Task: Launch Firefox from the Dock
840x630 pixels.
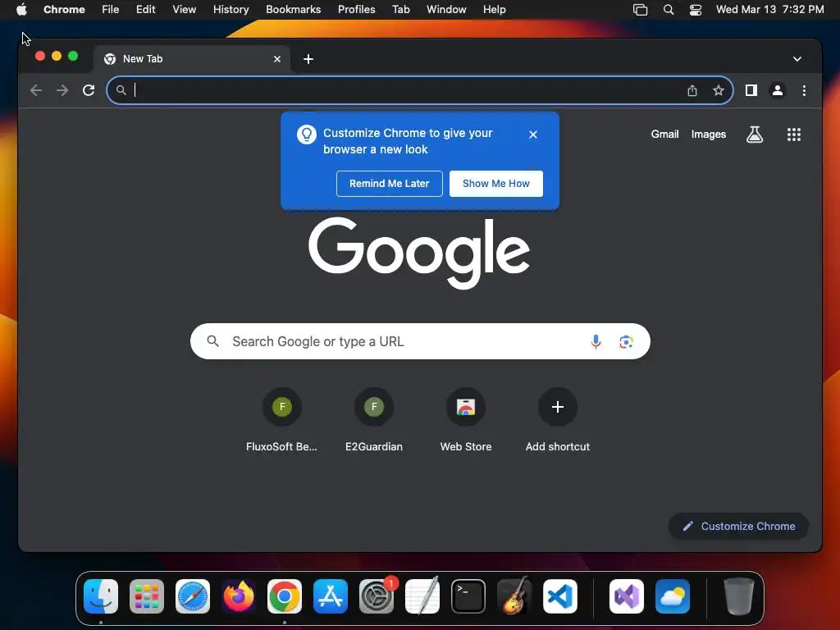Action: 239,596
